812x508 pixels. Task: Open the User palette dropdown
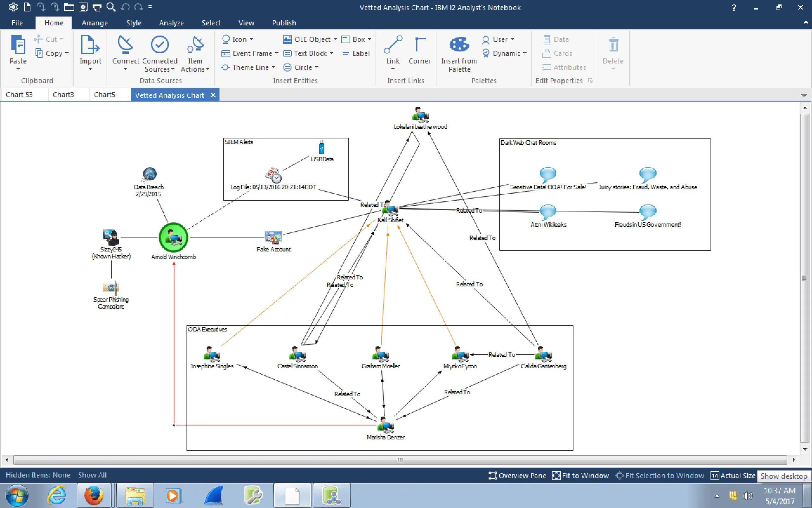(x=512, y=39)
